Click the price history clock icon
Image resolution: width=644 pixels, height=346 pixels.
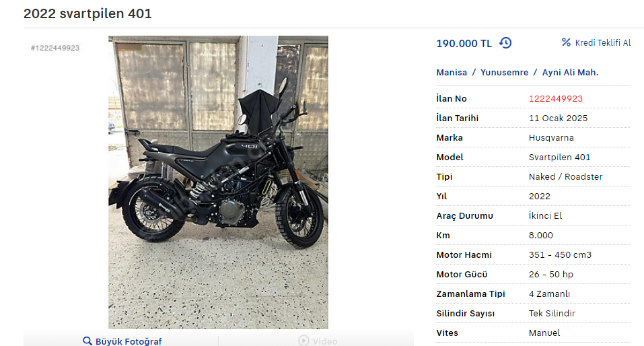505,42
